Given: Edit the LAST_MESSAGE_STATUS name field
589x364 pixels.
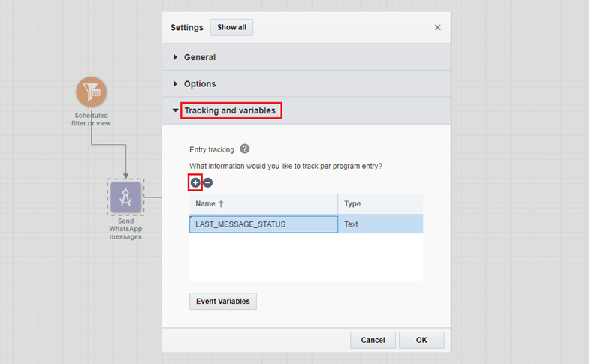Looking at the screenshot, I should click(264, 224).
